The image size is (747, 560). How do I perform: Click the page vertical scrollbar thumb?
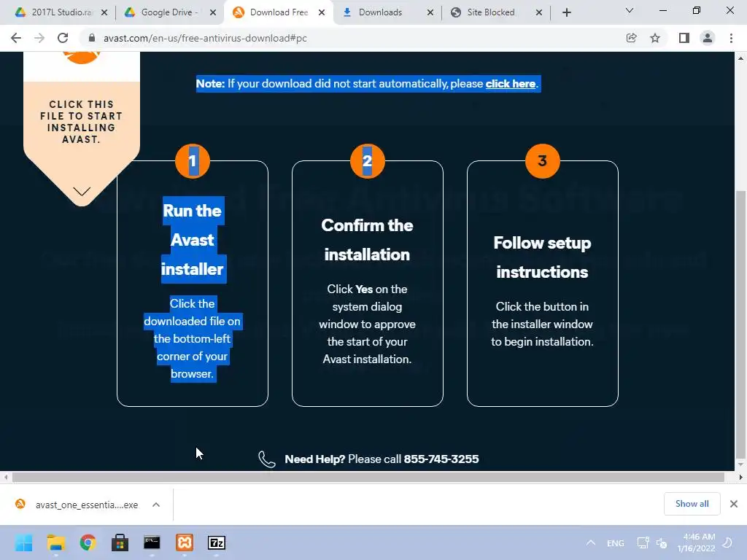coord(740,324)
